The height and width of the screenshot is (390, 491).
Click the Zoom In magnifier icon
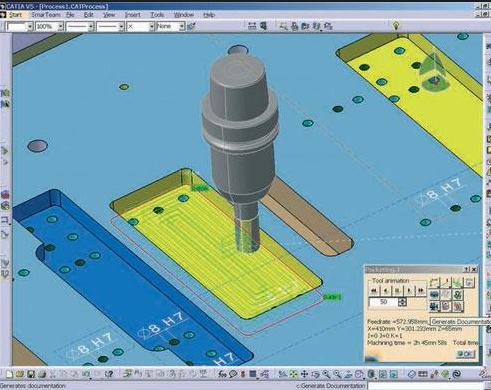click(x=326, y=374)
